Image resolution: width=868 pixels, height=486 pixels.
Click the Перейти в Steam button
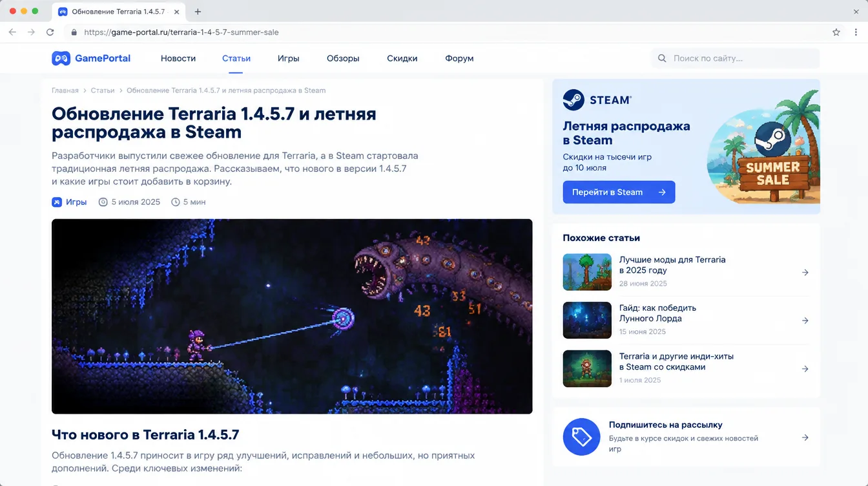(619, 192)
